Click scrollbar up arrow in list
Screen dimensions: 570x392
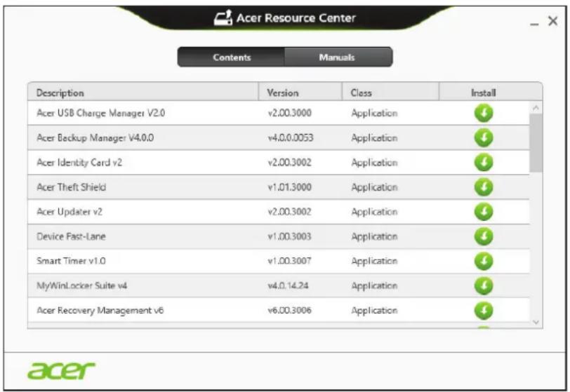tap(536, 108)
